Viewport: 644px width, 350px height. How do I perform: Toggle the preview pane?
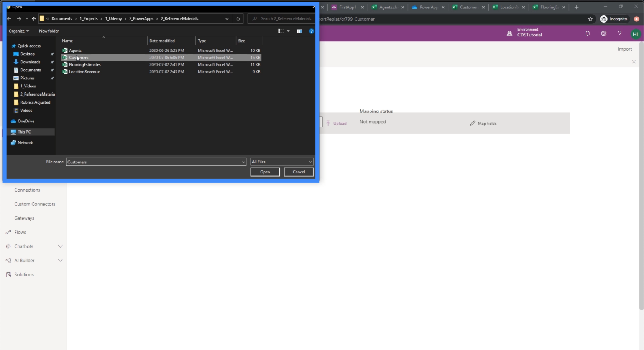coord(299,31)
